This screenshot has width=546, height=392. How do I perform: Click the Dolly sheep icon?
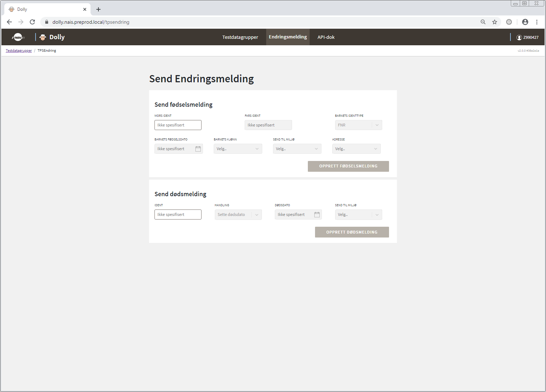[42, 37]
